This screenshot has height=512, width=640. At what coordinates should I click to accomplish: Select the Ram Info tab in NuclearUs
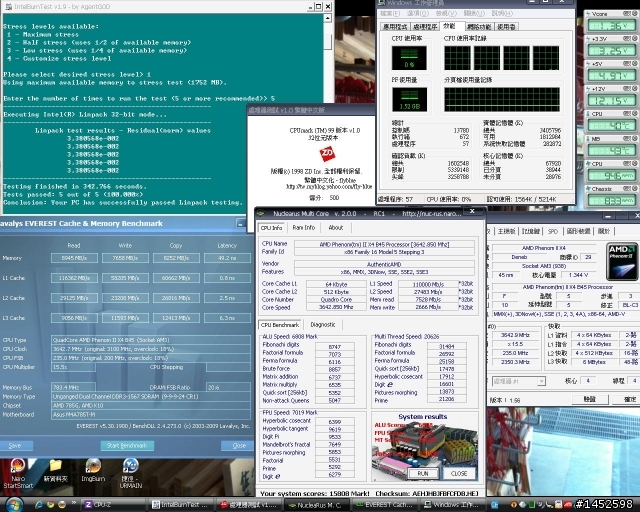304,227
